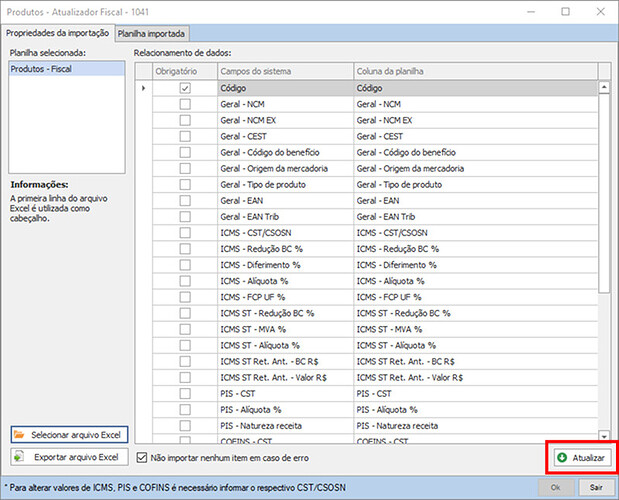Click Exportar arquivo Excel button

coord(68,457)
